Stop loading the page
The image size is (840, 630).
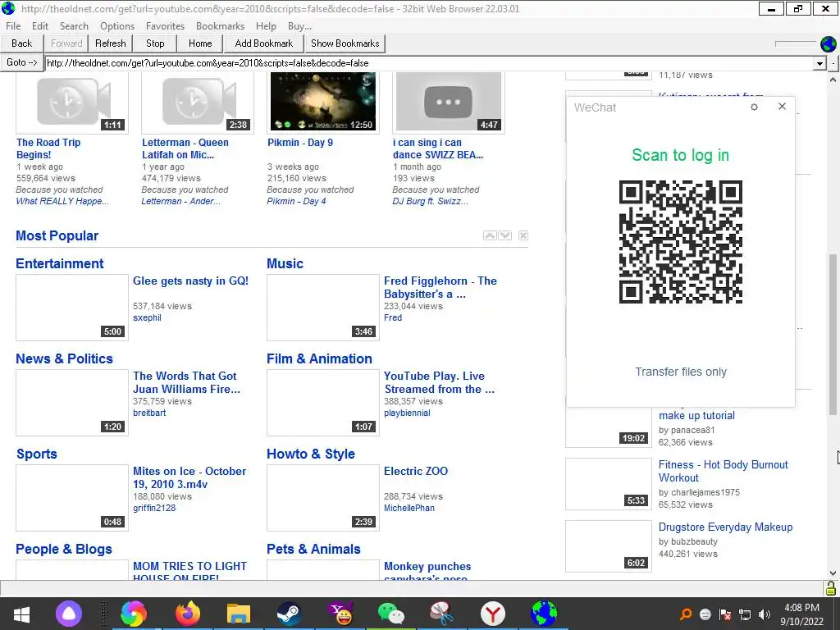click(x=155, y=44)
